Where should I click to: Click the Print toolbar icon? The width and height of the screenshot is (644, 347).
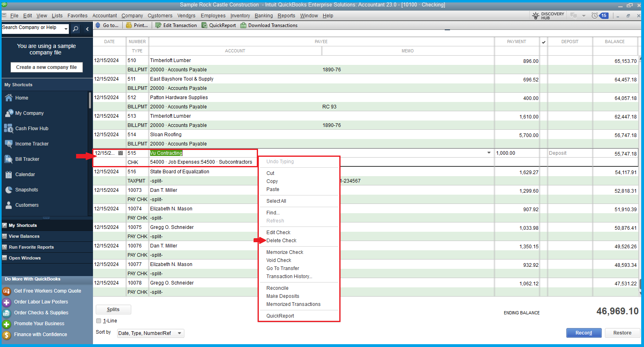(129, 25)
